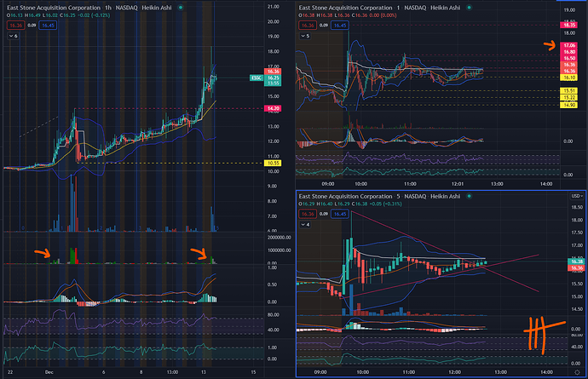Select the yellow dashed 10.55 horizontal line

(169, 163)
